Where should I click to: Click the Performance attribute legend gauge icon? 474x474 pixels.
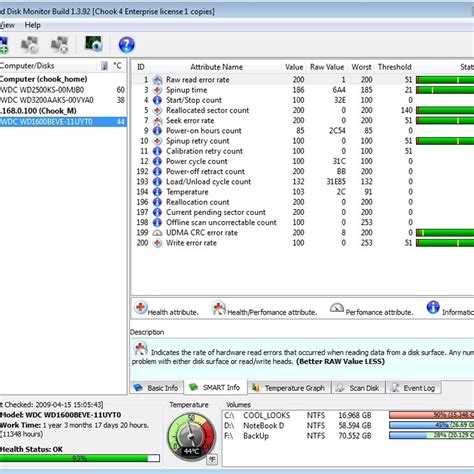pos(337,308)
